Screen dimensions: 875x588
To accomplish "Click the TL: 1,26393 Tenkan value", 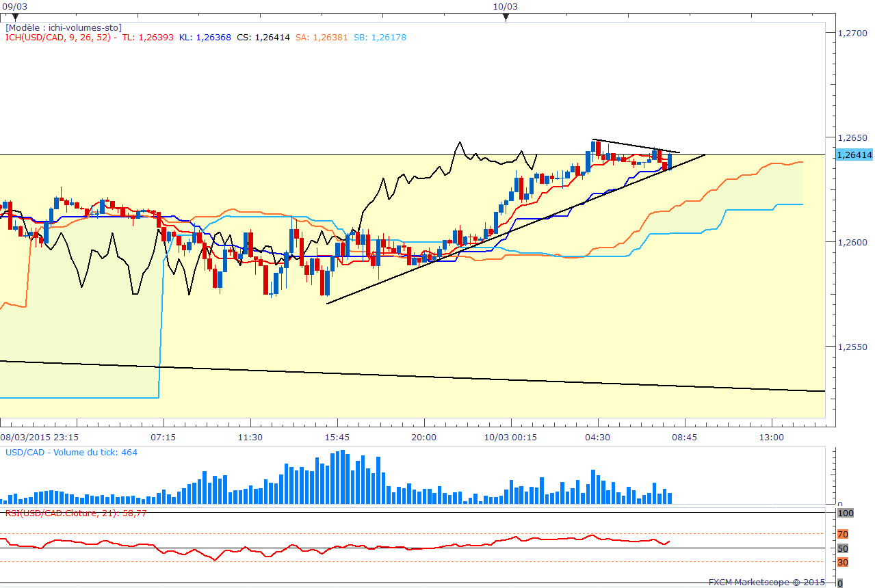I will [148, 38].
